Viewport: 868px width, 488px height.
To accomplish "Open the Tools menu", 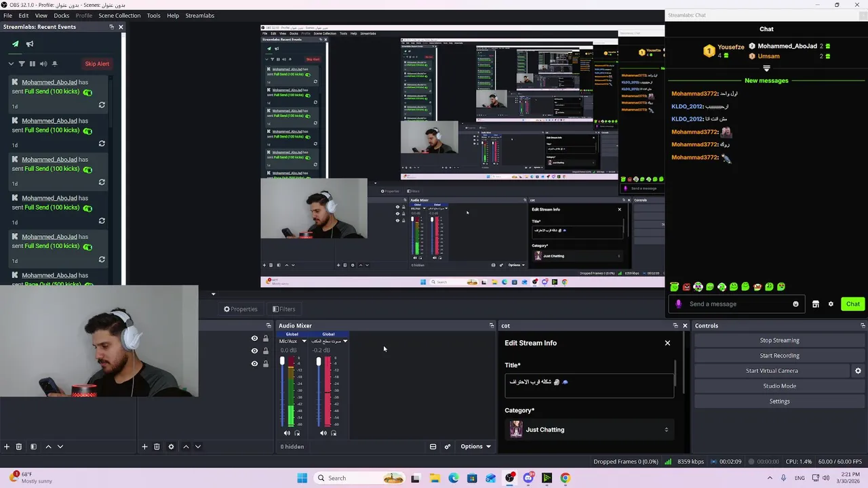I will [x=154, y=16].
